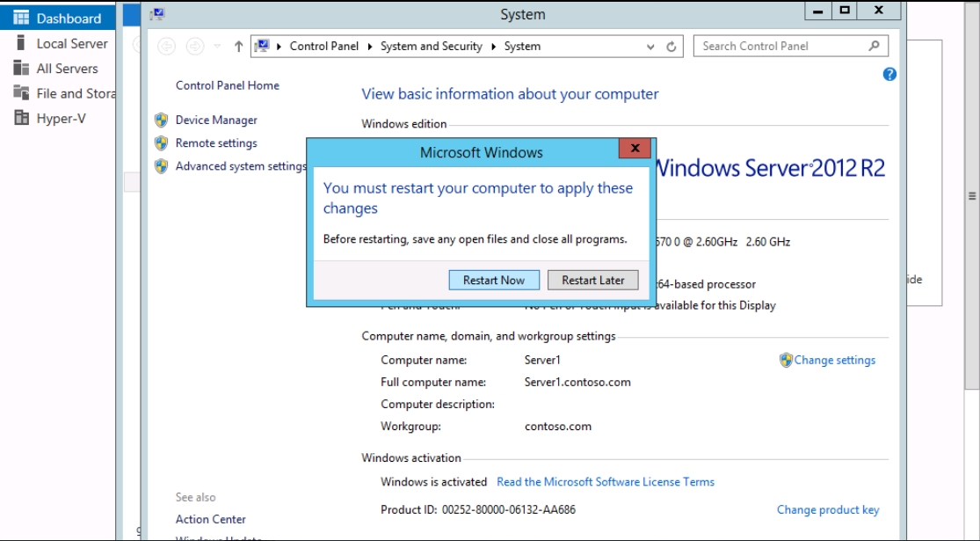This screenshot has width=980, height=541.
Task: Expand arrow after Control Panel breadcrumb
Action: 370,47
